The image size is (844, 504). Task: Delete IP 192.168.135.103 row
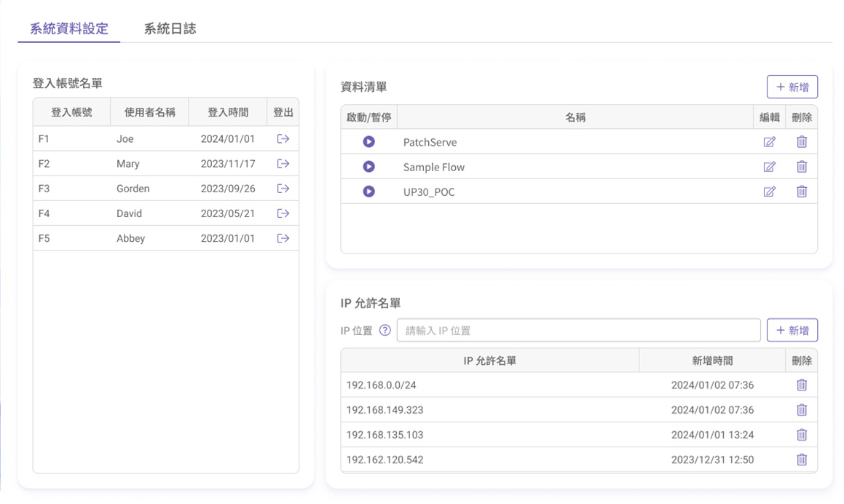pos(801,435)
